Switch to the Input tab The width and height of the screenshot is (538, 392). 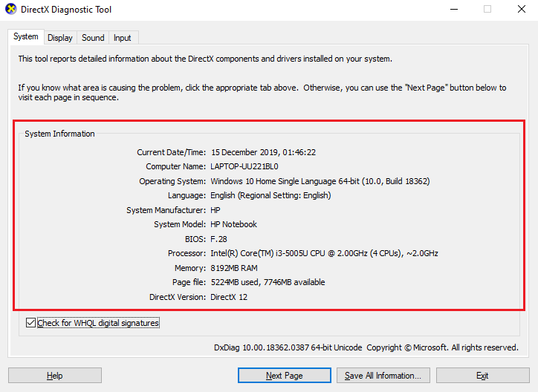122,38
